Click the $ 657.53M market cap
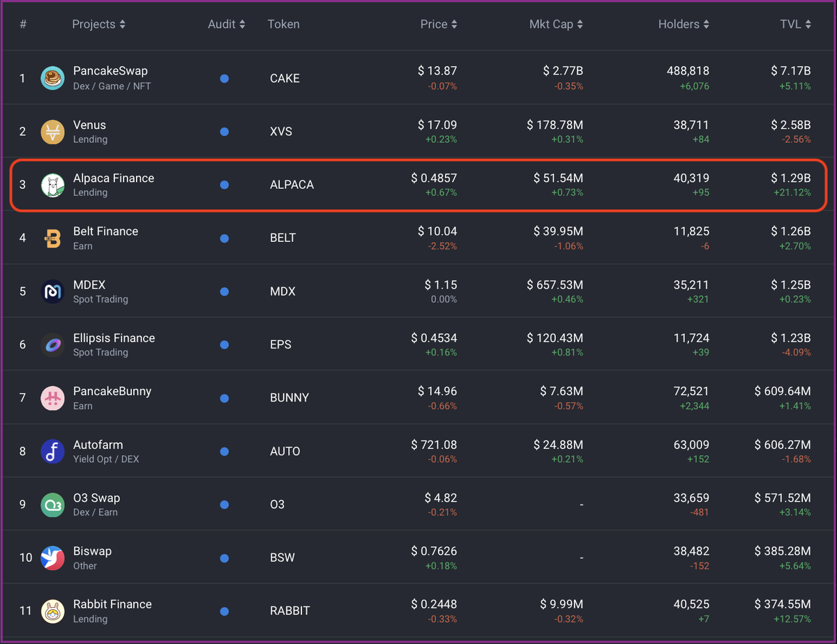The width and height of the screenshot is (837, 644). click(x=555, y=285)
